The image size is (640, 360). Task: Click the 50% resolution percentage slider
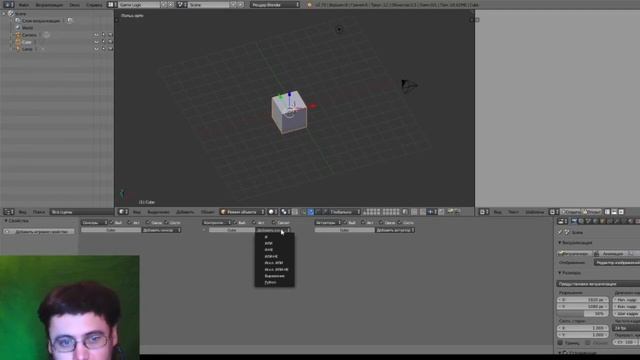coord(583,313)
